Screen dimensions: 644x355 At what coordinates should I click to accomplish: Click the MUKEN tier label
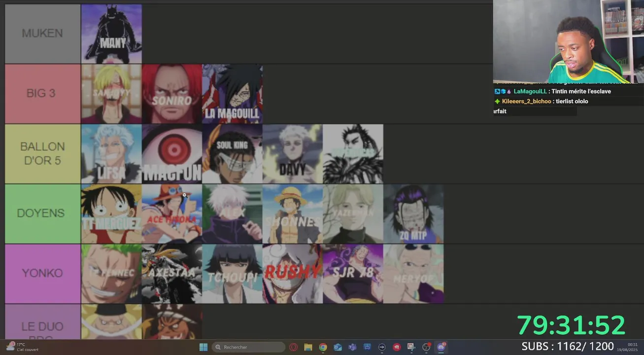pyautogui.click(x=42, y=34)
